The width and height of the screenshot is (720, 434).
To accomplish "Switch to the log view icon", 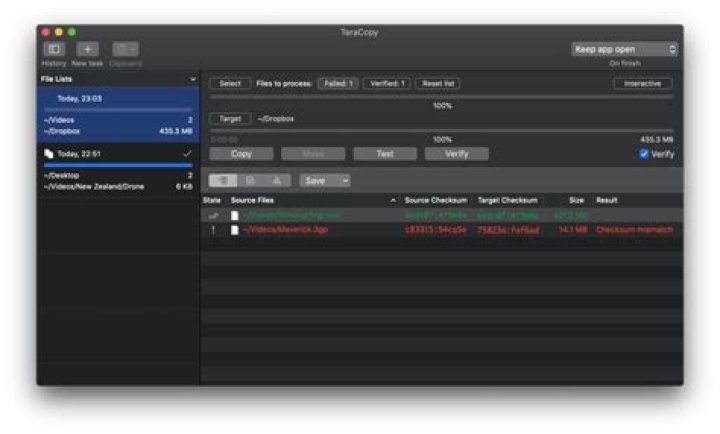I will pyautogui.click(x=250, y=180).
